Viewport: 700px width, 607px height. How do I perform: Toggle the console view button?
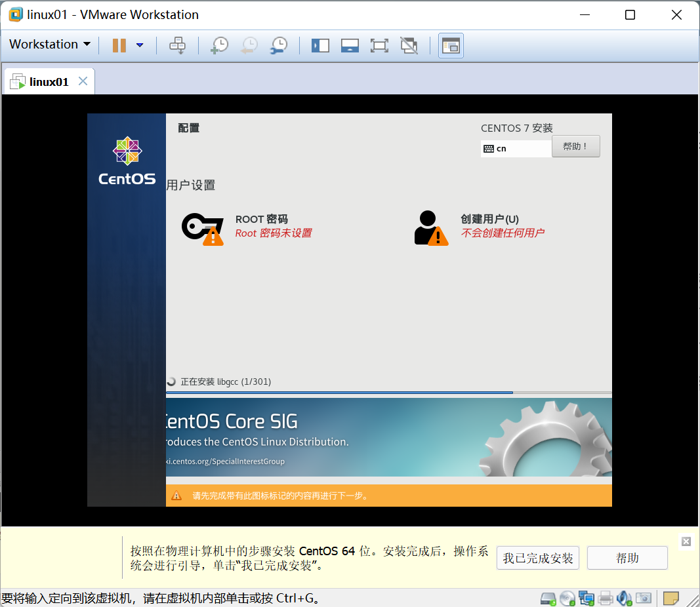click(451, 45)
